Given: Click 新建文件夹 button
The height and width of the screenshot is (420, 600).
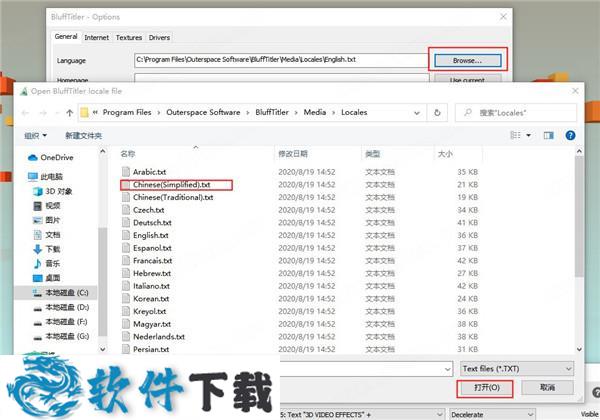Looking at the screenshot, I should (83, 136).
